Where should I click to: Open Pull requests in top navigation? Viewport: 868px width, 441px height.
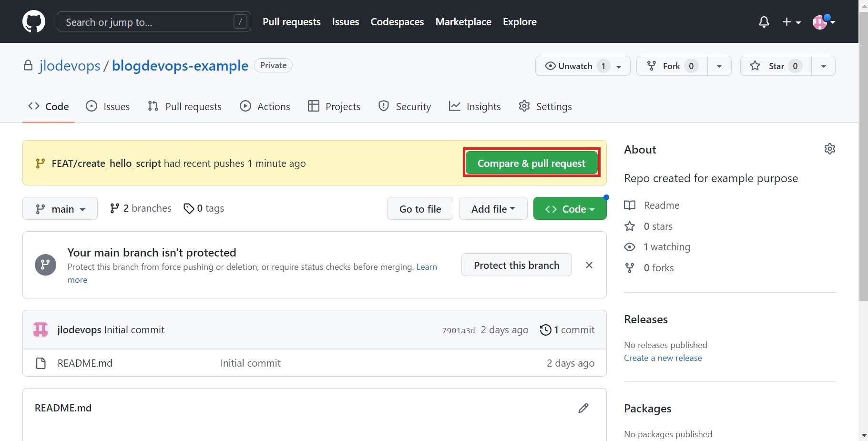point(292,22)
